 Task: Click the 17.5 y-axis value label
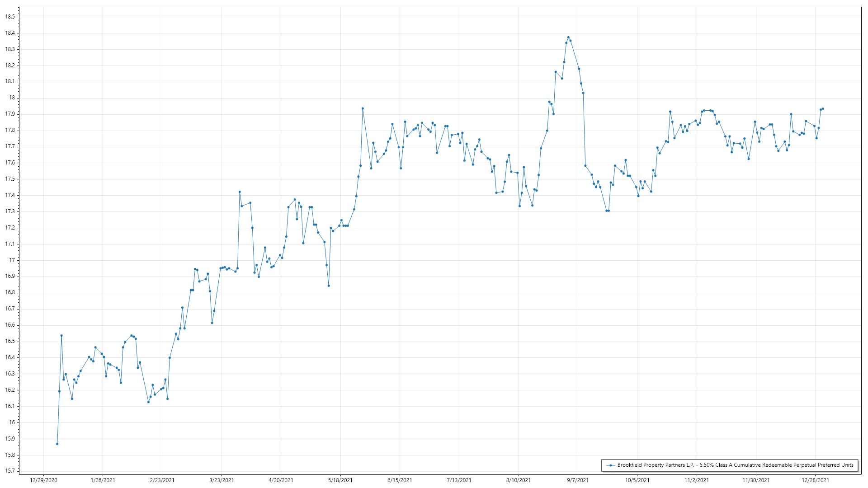10,179
